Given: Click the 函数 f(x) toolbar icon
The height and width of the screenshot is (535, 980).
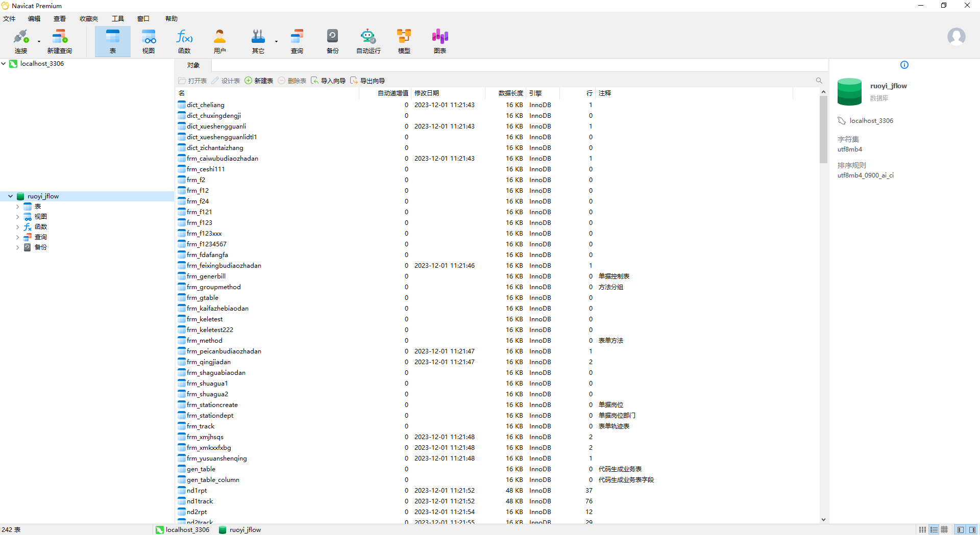Looking at the screenshot, I should pos(184,41).
